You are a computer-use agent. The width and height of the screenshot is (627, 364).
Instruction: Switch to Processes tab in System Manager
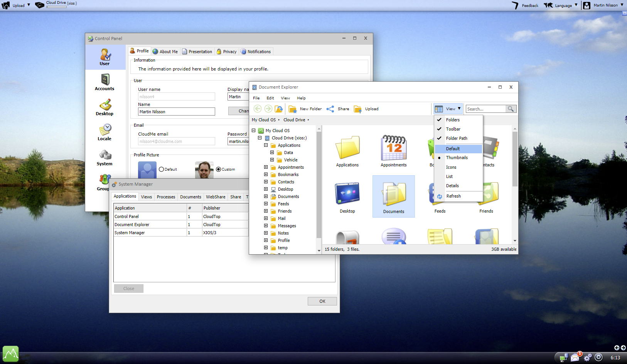pos(166,197)
